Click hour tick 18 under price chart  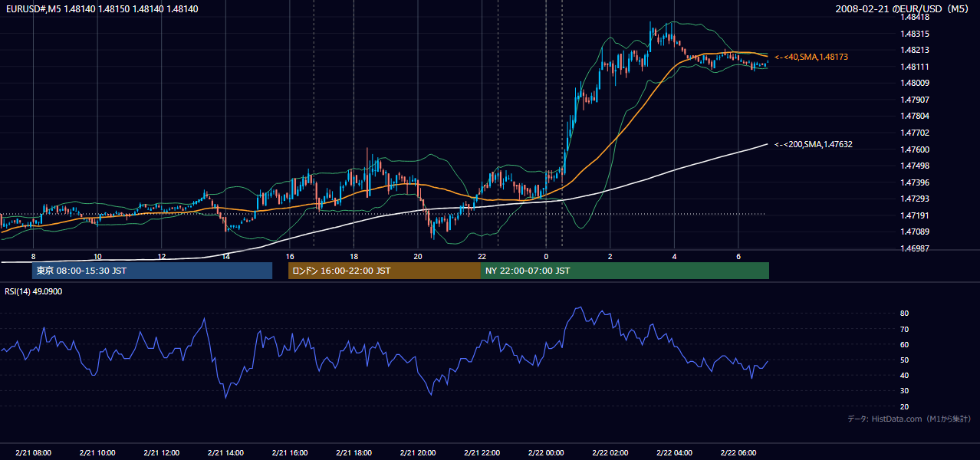coord(354,256)
